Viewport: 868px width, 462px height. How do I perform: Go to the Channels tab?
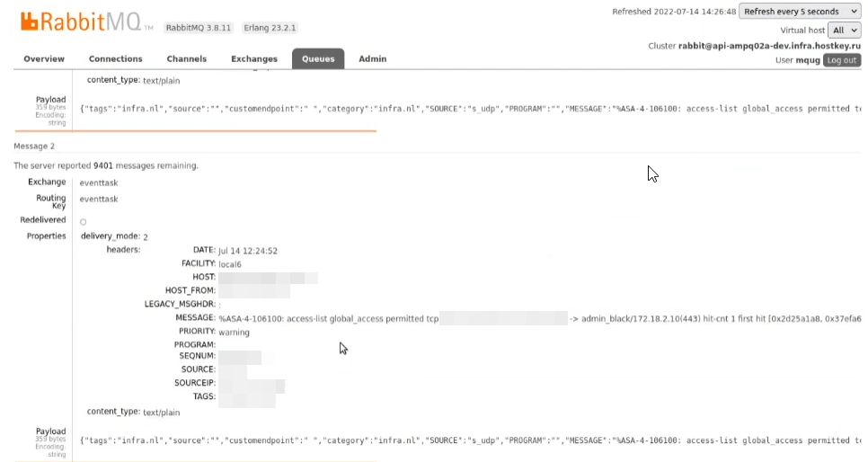point(186,59)
